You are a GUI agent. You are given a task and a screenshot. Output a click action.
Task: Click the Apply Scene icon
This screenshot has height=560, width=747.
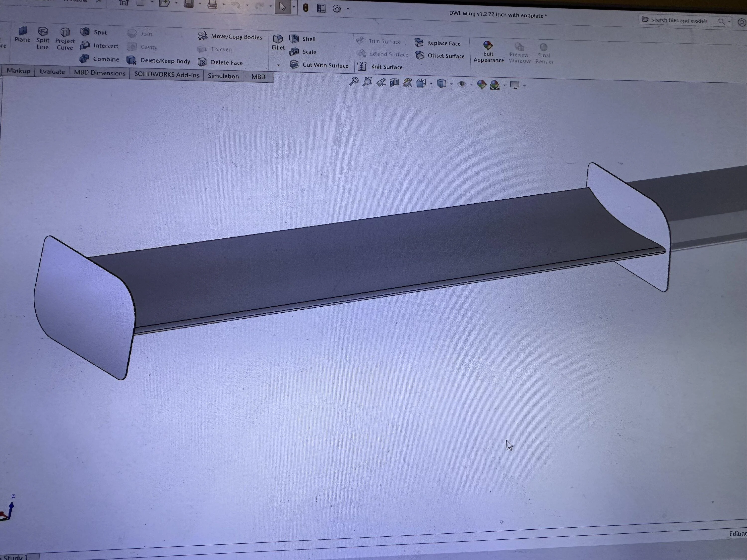pyautogui.click(x=495, y=85)
